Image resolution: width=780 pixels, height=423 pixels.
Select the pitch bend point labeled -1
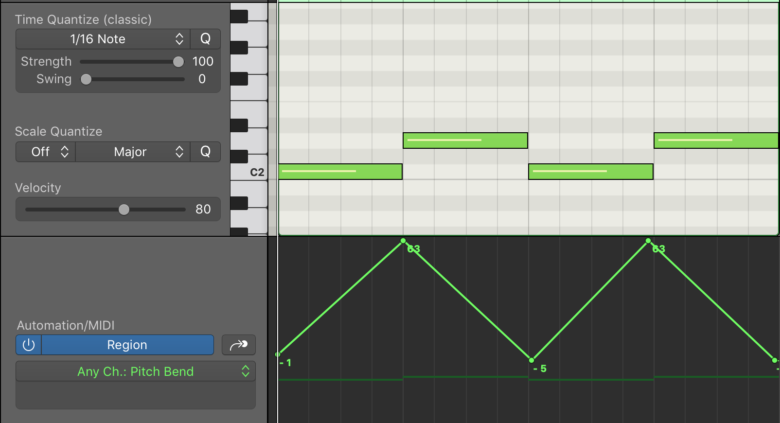(278, 354)
